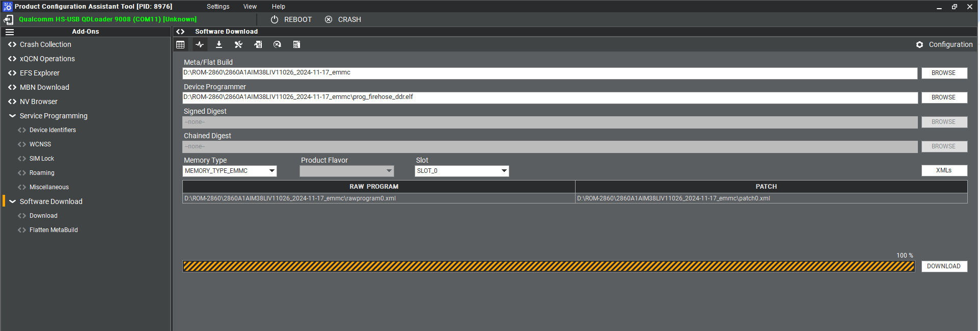The height and width of the screenshot is (331, 980).
Task: Click the Device Programmer path field
Action: click(x=550, y=97)
